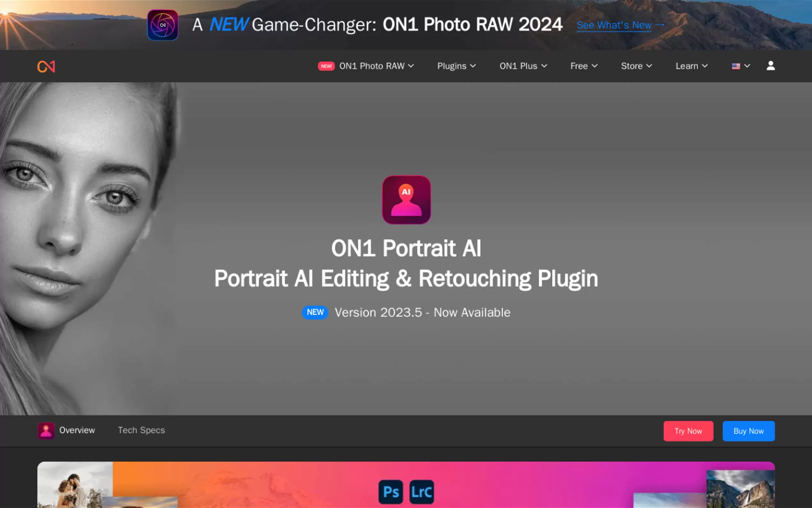Click the Try Now button
812x508 pixels.
click(688, 431)
